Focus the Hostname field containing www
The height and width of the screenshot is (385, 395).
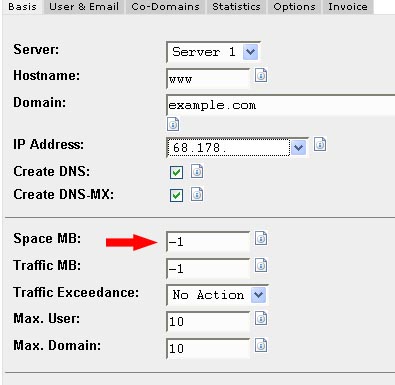pyautogui.click(x=208, y=79)
